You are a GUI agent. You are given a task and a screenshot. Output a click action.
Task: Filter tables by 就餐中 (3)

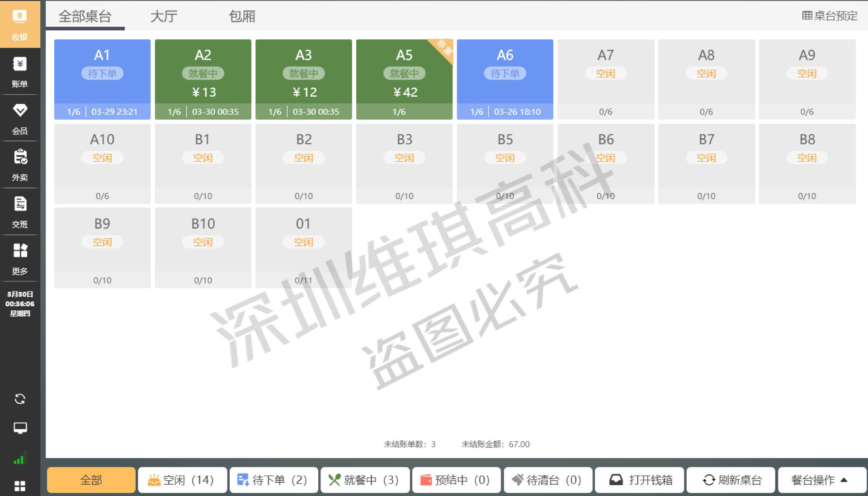(365, 480)
